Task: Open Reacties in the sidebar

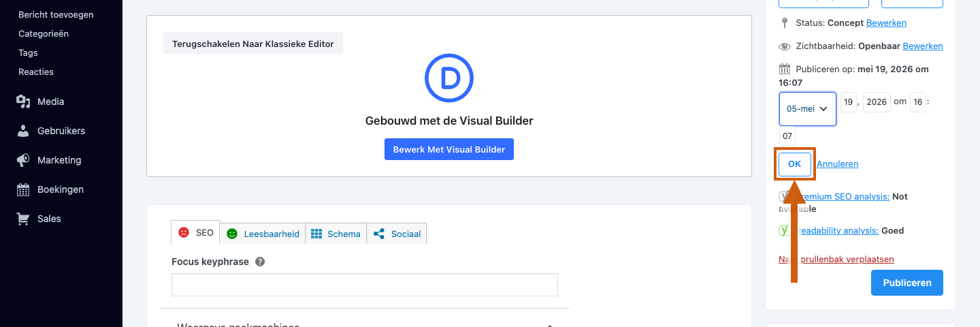Action: (36, 72)
